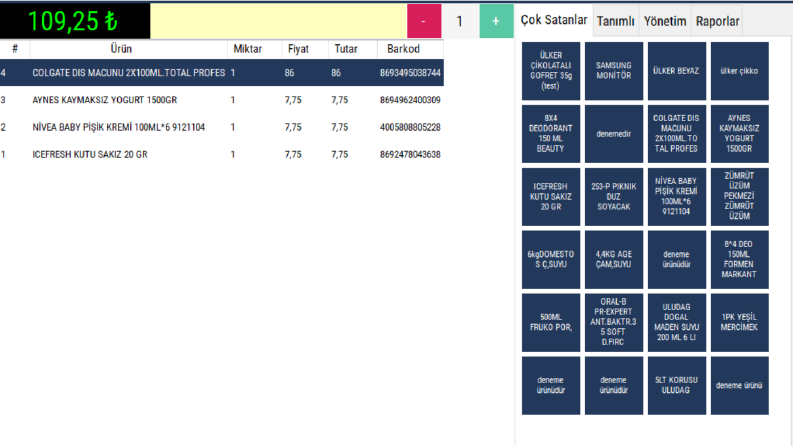Click Miktar 1 in NİVEA BABY row

pyautogui.click(x=233, y=127)
